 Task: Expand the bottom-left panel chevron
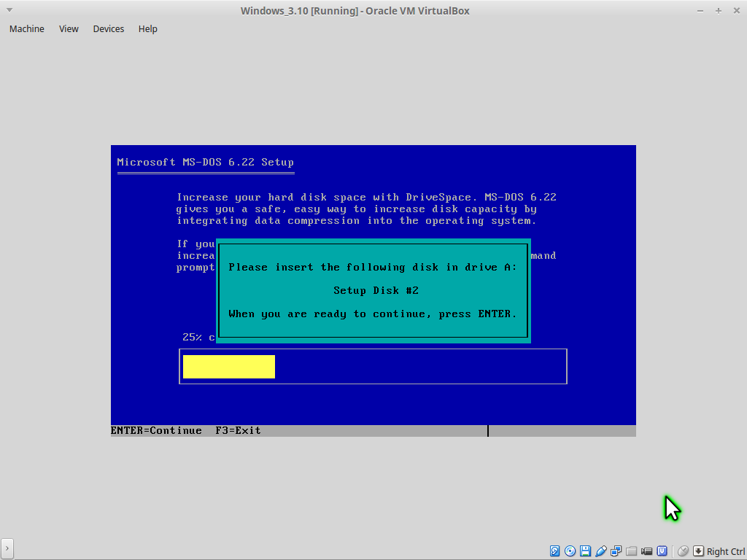tap(7, 548)
